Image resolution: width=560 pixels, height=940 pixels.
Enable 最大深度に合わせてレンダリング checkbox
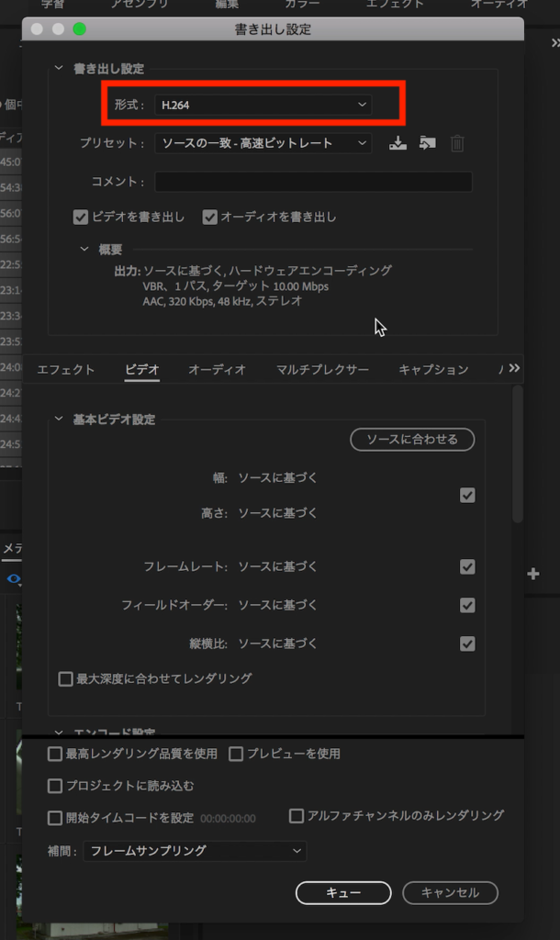[65, 678]
